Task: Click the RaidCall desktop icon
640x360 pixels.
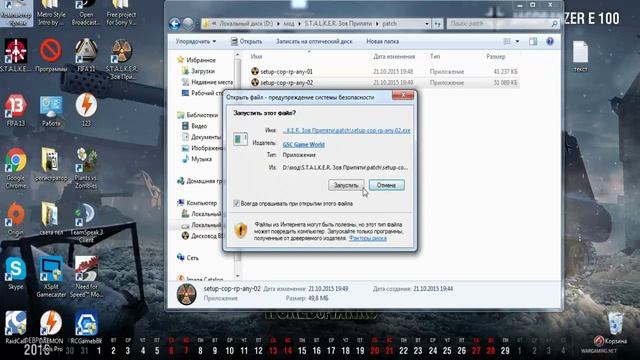Action: [x=16, y=328]
